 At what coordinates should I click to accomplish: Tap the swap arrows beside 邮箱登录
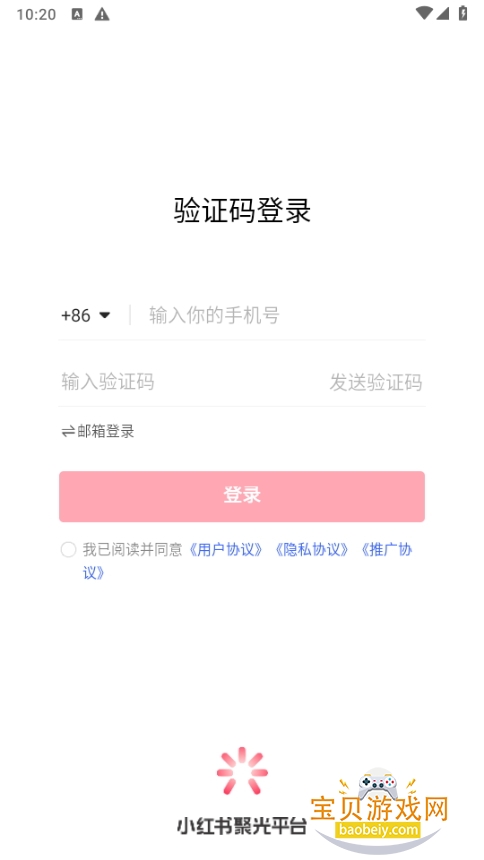pyautogui.click(x=68, y=432)
